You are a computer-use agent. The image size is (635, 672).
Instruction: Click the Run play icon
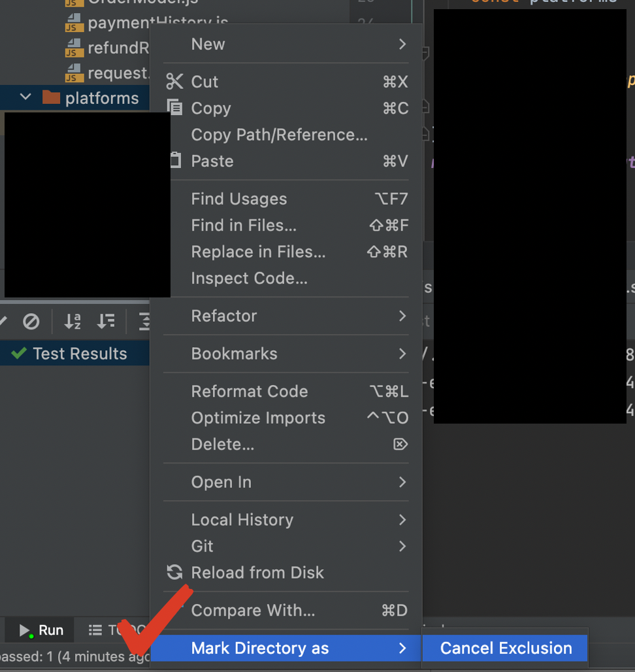(25, 630)
